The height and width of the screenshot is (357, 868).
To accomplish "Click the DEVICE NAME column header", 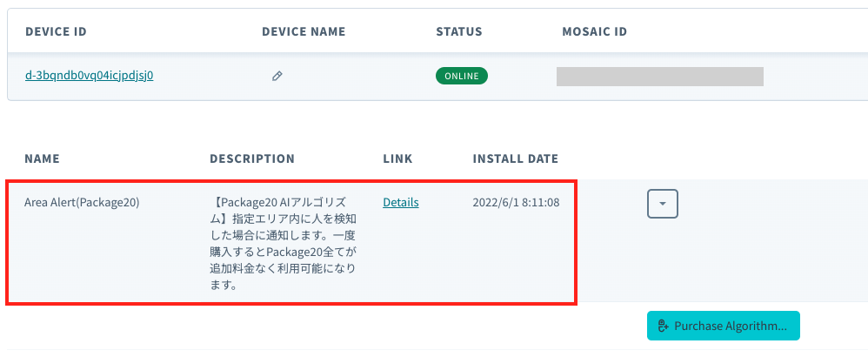I will [304, 31].
